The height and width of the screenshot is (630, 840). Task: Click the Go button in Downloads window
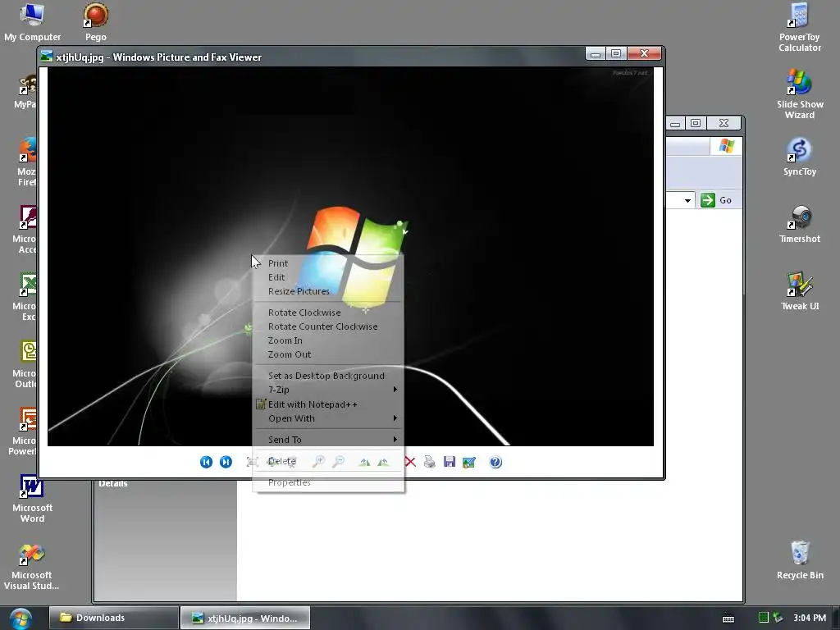point(716,200)
